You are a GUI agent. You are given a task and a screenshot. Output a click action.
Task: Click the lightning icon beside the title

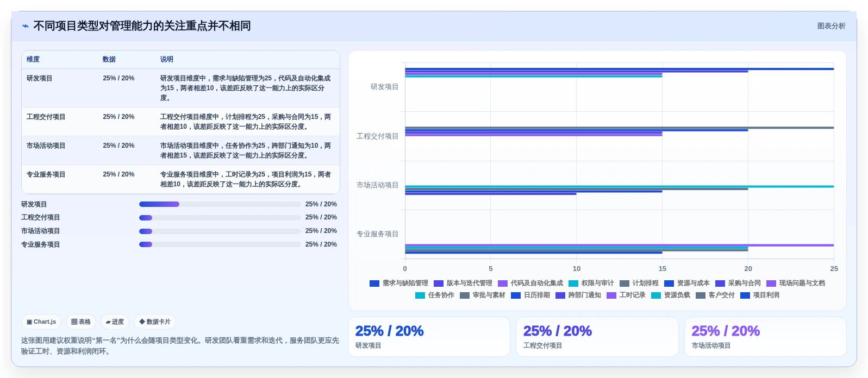(x=25, y=26)
